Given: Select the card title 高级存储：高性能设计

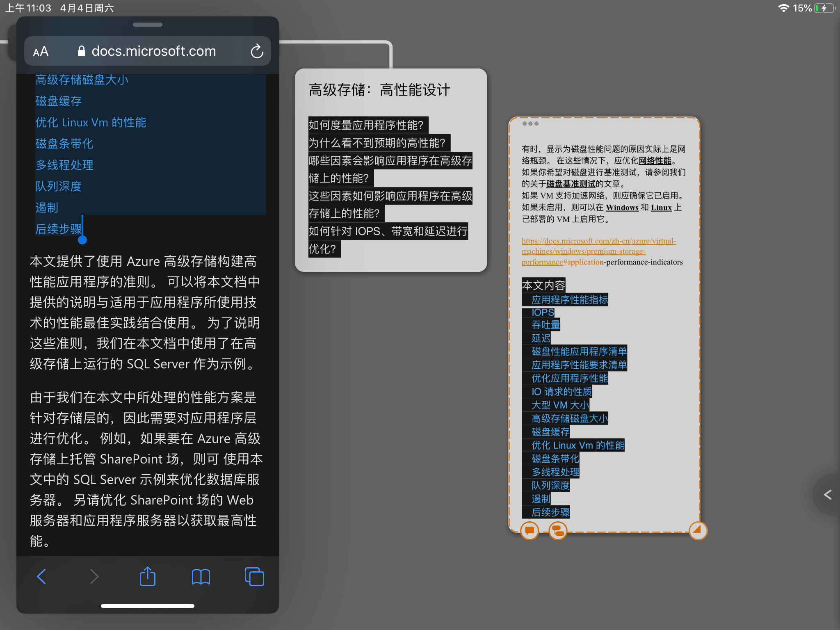Looking at the screenshot, I should coord(379,90).
